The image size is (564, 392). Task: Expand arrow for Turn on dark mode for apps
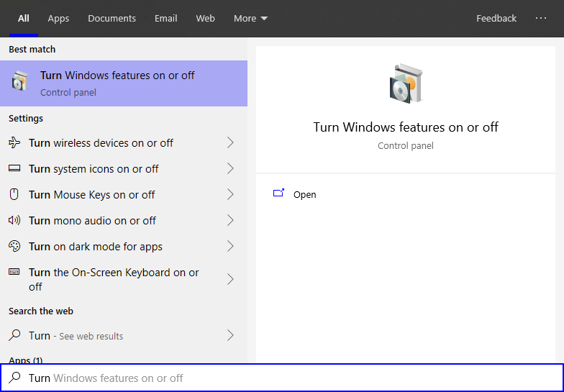230,246
